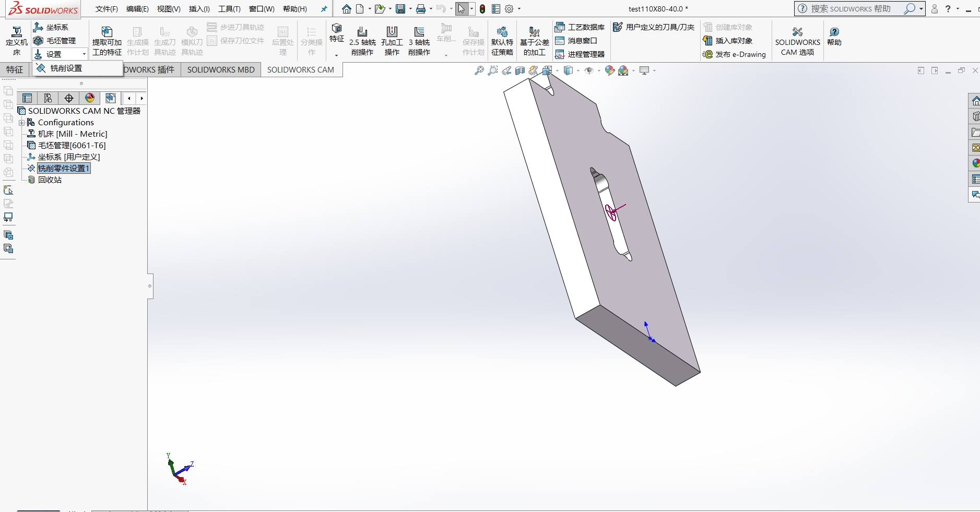
Task: Pin the menu bar with pushpin icon
Action: click(x=324, y=9)
